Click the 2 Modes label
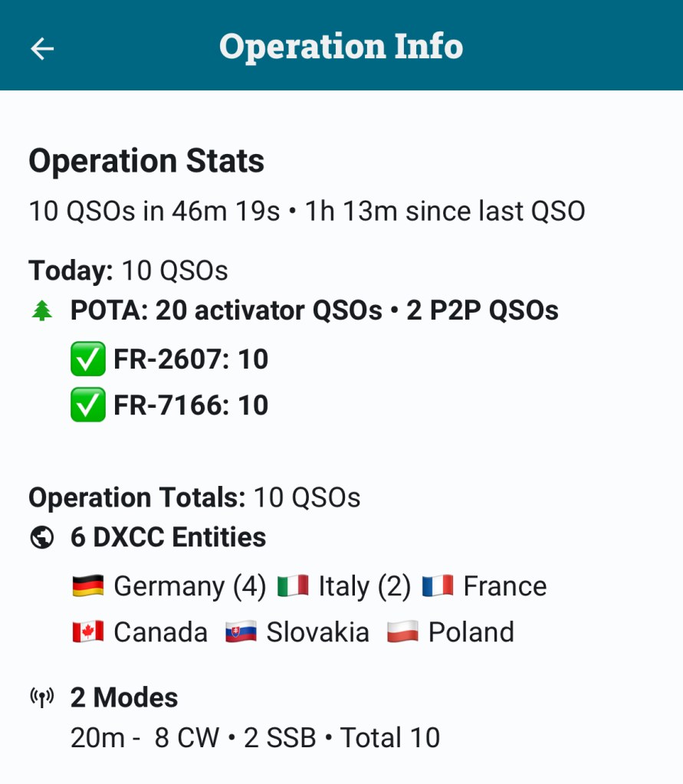 tap(124, 697)
